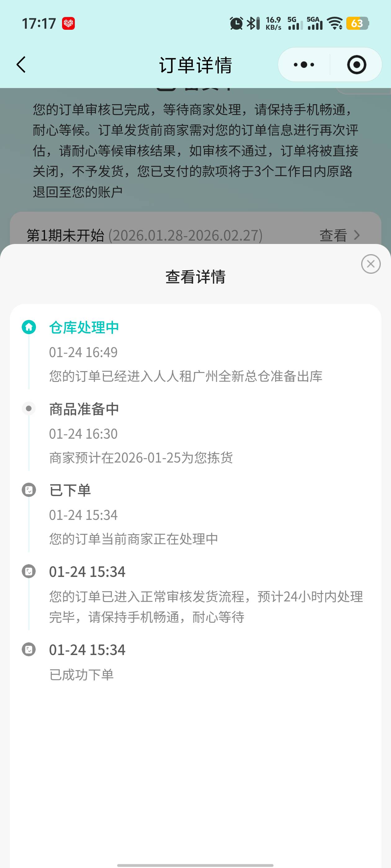Tap the mini-program close circle icon
The image size is (391, 868).
click(356, 64)
